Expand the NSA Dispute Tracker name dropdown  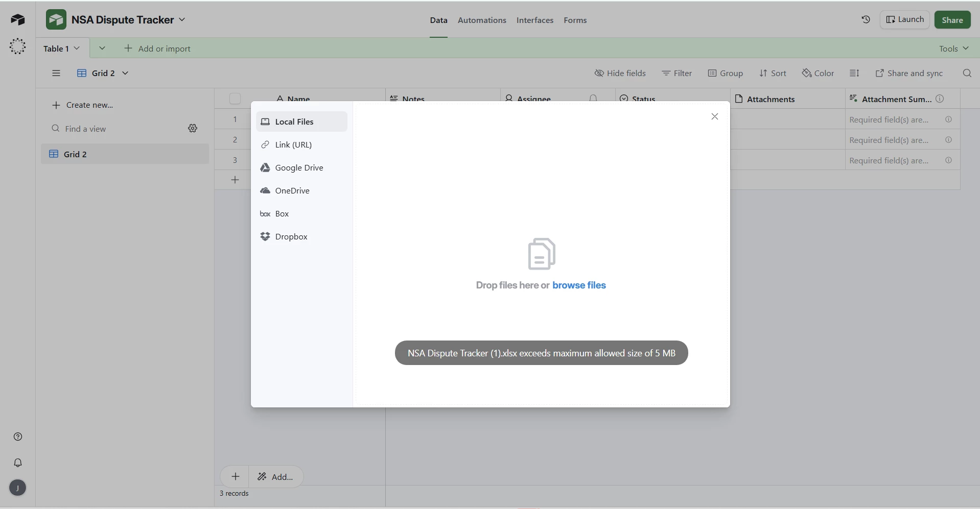(x=182, y=19)
